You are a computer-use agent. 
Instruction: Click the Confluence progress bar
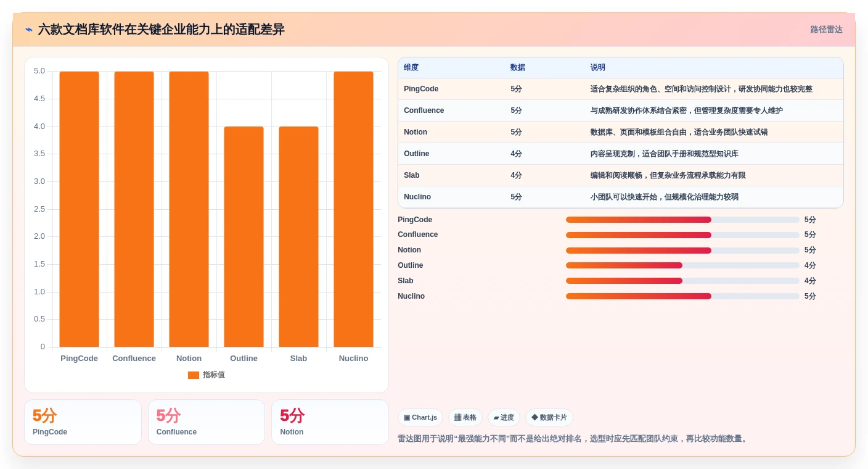point(682,235)
